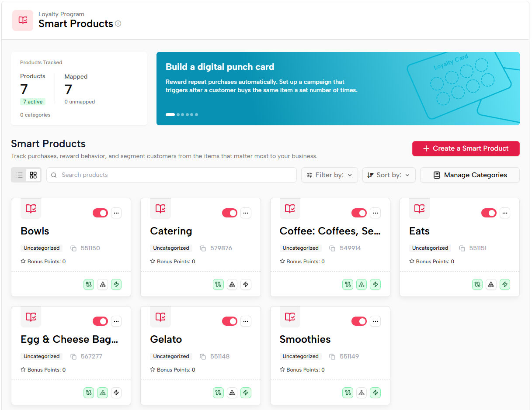Click the mapping plug icon on Gelato card

[218, 393]
